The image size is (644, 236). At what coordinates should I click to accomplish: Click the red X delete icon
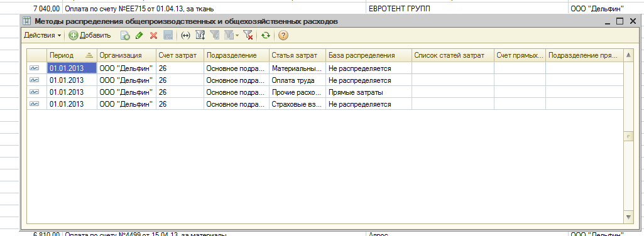(153, 36)
